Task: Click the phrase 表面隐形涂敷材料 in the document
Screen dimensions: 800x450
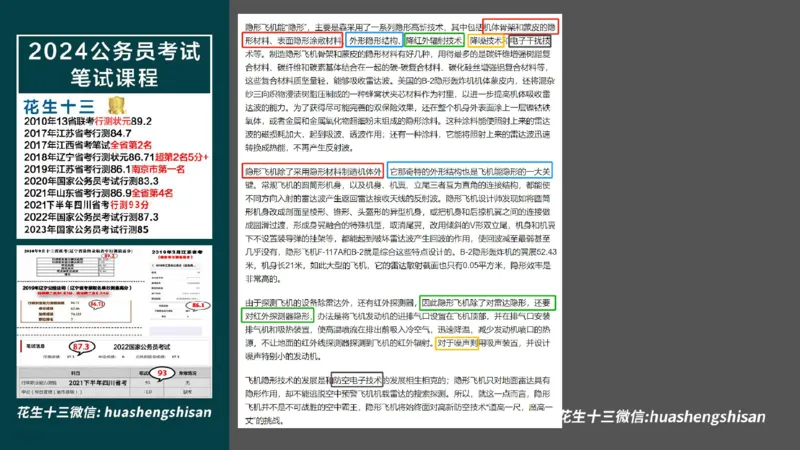Action: tap(310, 40)
